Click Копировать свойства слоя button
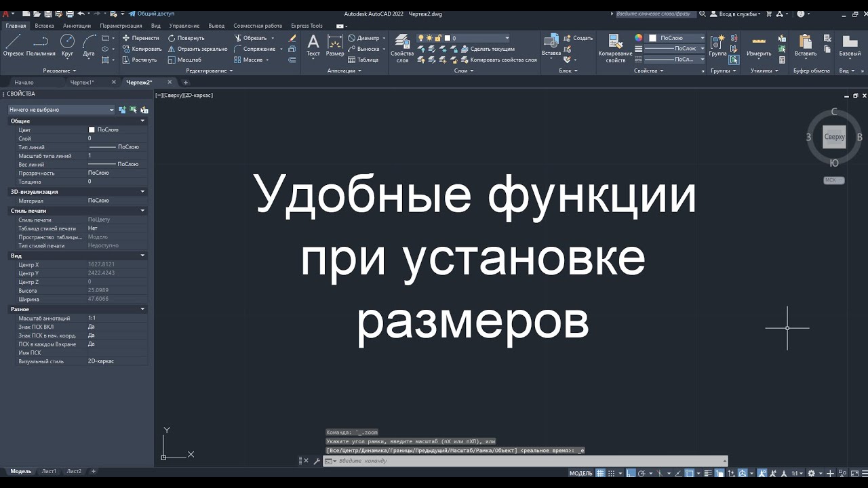Image resolution: width=868 pixels, height=488 pixels. (498, 60)
